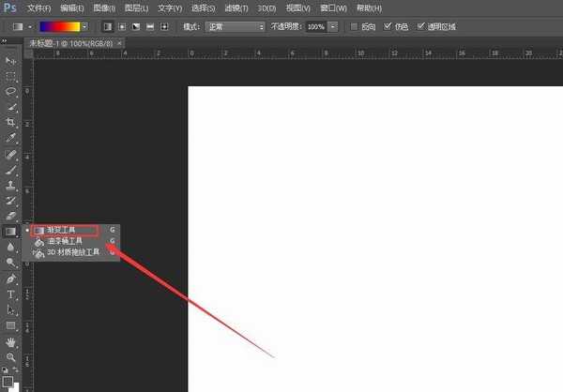Select the Eyedropper tool
This screenshot has height=392, width=563.
(11, 138)
